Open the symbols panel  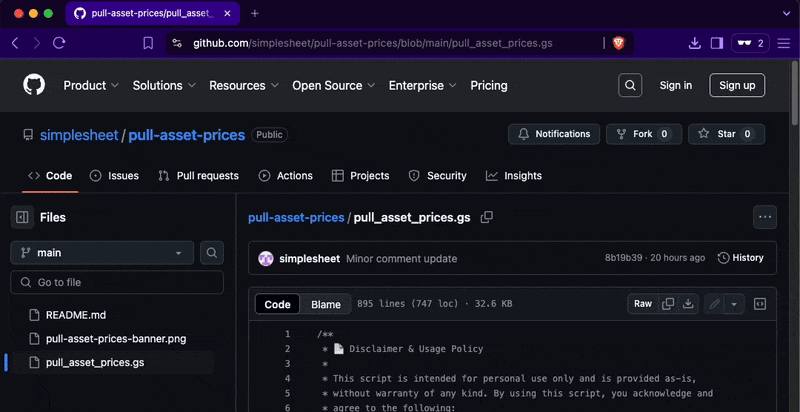pos(760,304)
